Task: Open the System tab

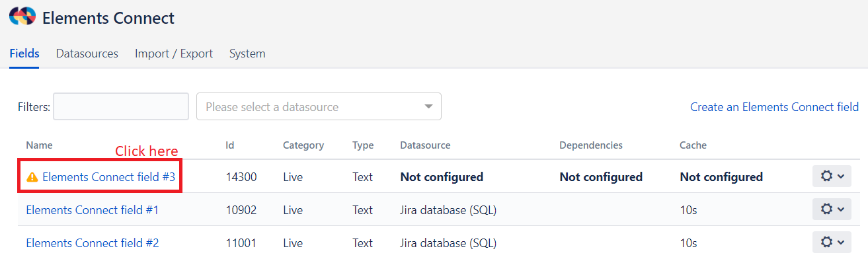Action: tap(247, 54)
